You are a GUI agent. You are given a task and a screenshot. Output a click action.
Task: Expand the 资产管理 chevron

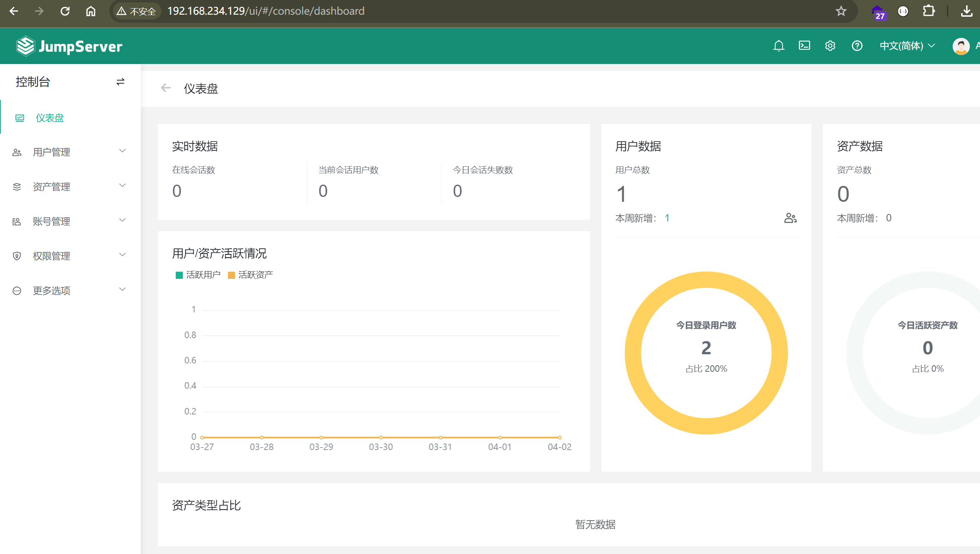(x=122, y=185)
